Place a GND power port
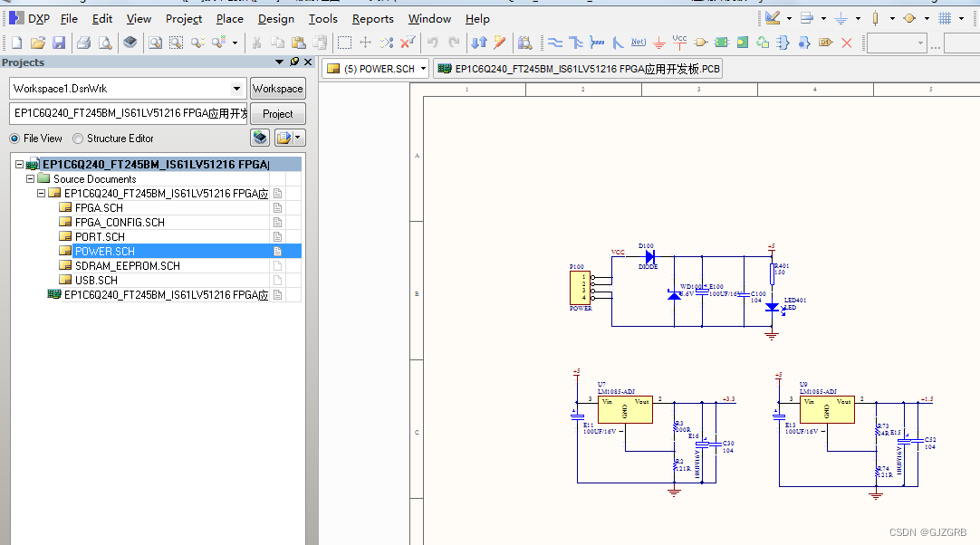 tap(659, 42)
